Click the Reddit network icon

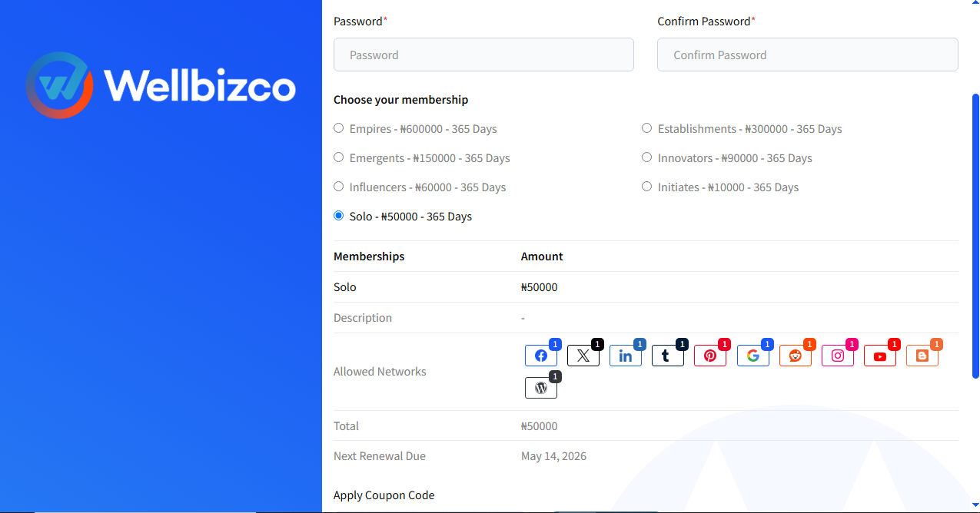click(x=796, y=356)
